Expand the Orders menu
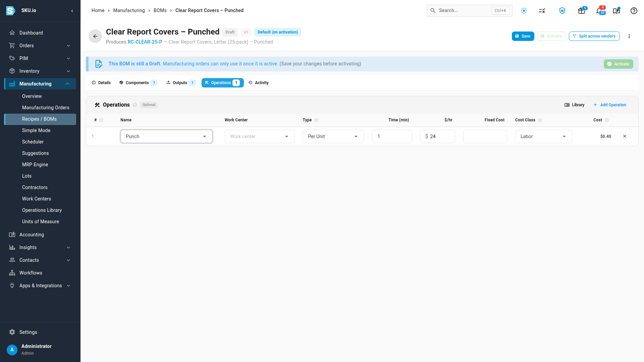The height and width of the screenshot is (362, 644). click(x=40, y=46)
